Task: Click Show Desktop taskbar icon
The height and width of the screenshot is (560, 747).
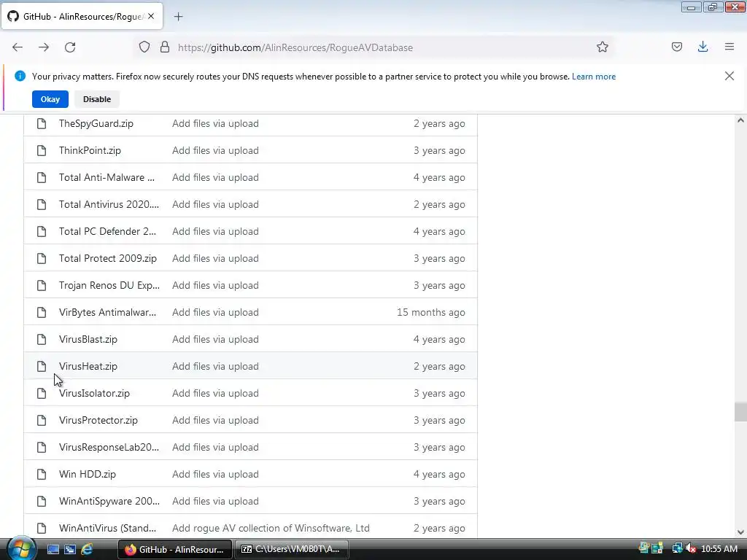Action: (53, 550)
